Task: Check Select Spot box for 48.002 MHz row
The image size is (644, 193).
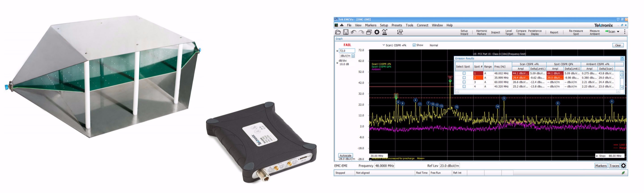Action: tap(464, 74)
